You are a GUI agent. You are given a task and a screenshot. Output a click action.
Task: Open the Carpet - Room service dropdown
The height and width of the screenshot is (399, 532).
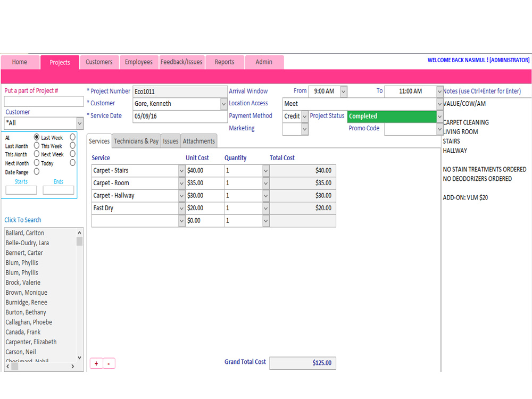(x=182, y=183)
